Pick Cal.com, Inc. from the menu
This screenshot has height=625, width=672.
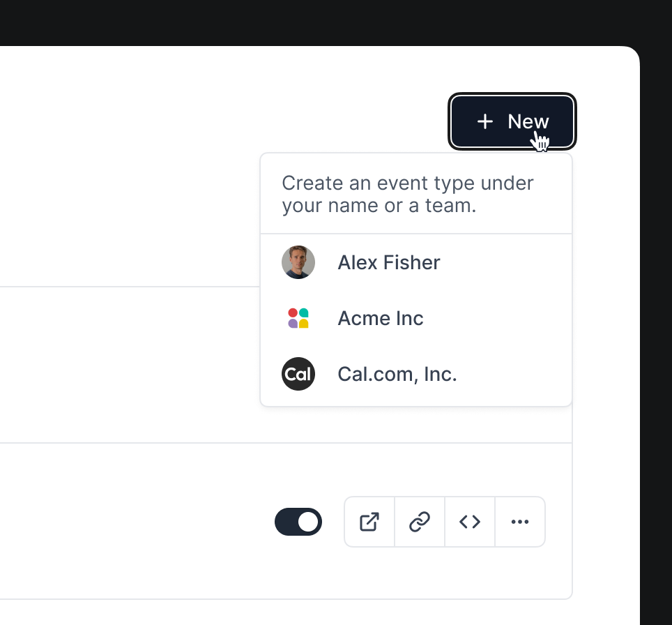click(397, 374)
